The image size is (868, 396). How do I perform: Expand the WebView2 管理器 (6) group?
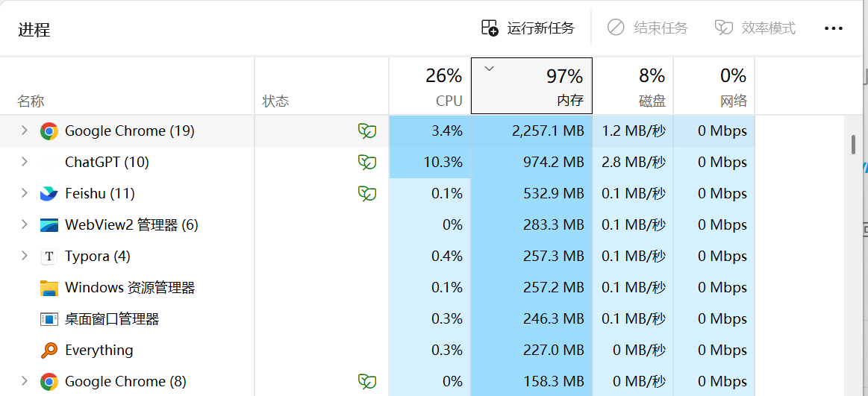(24, 224)
